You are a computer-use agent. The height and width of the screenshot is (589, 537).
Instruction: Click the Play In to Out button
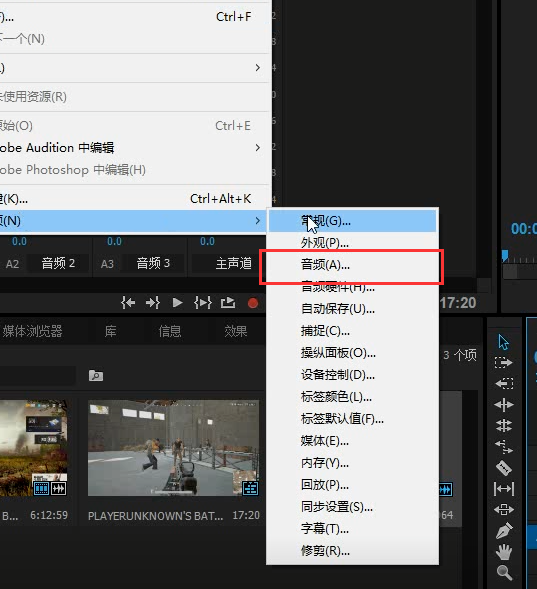tap(203, 302)
